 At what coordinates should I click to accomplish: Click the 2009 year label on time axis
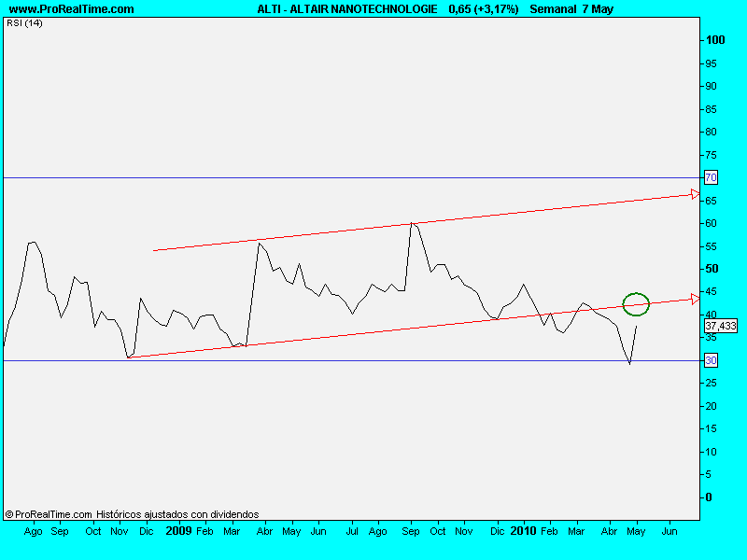click(x=178, y=530)
